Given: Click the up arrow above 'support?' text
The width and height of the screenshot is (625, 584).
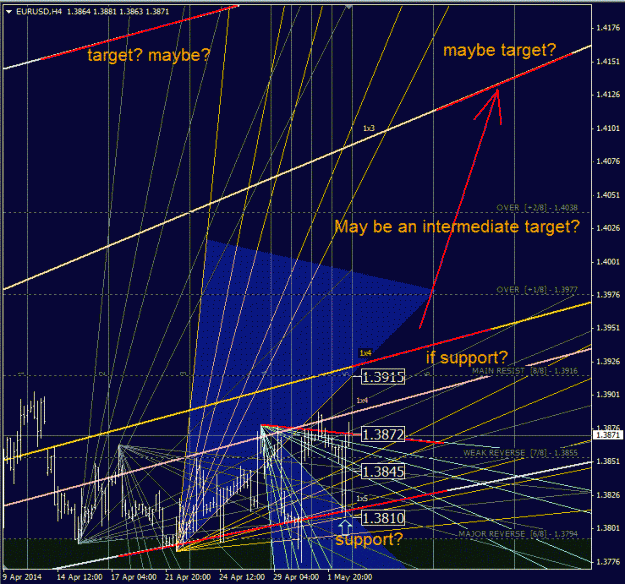Looking at the screenshot, I should click(345, 527).
